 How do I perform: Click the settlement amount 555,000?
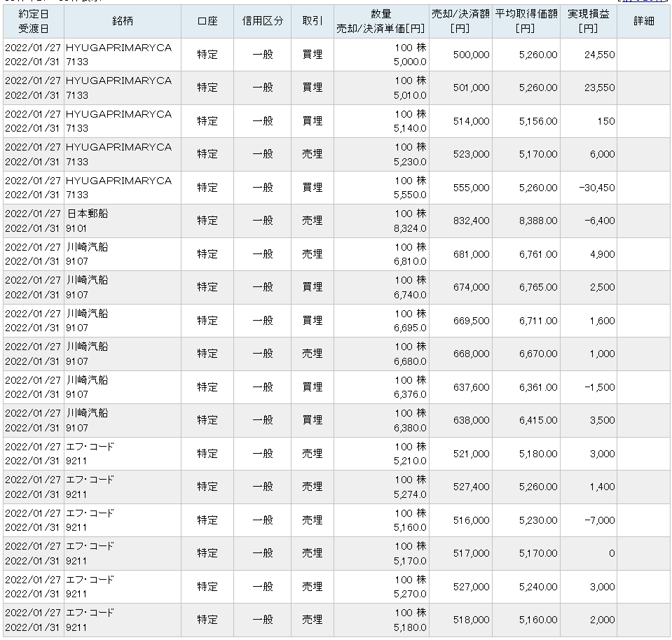coord(471,188)
